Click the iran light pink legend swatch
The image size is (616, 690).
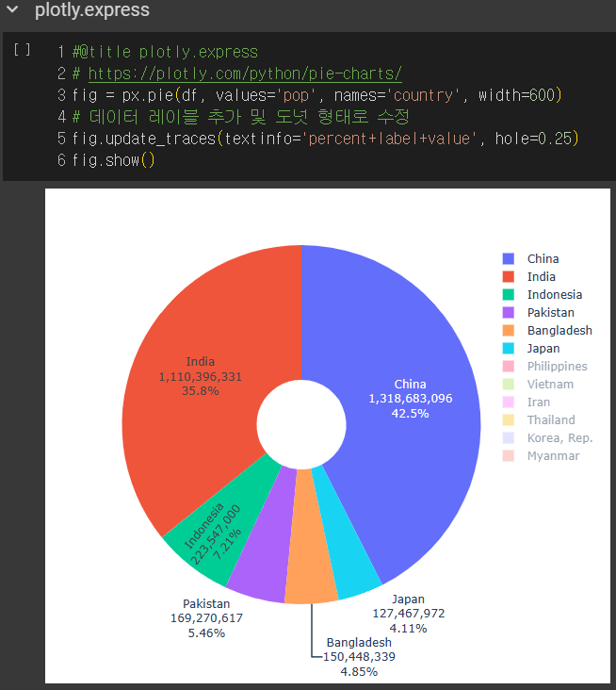509,402
